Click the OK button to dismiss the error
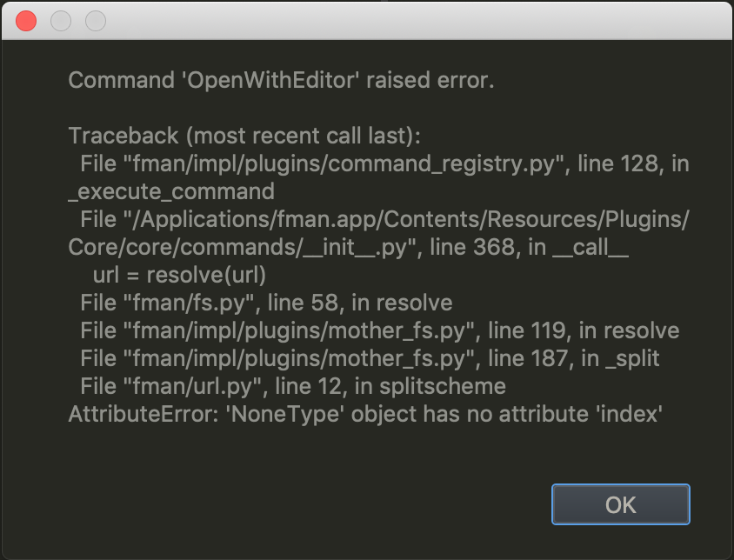This screenshot has height=560, width=734. click(x=620, y=504)
